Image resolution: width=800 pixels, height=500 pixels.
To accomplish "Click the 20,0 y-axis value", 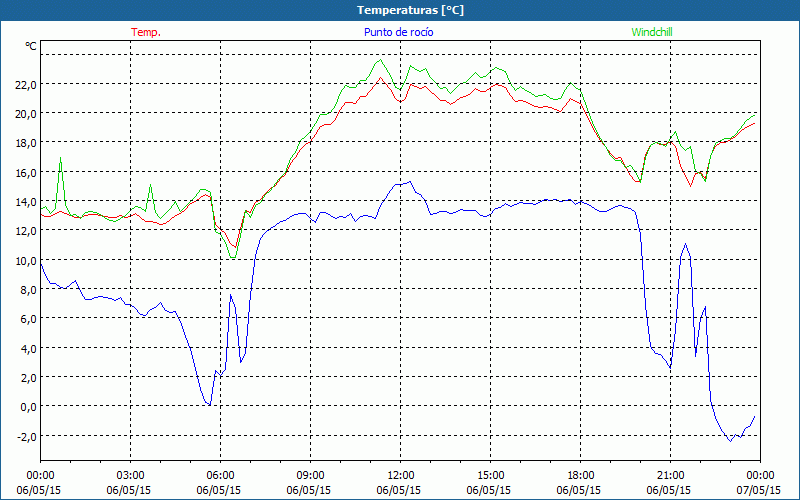I will 26,113.
